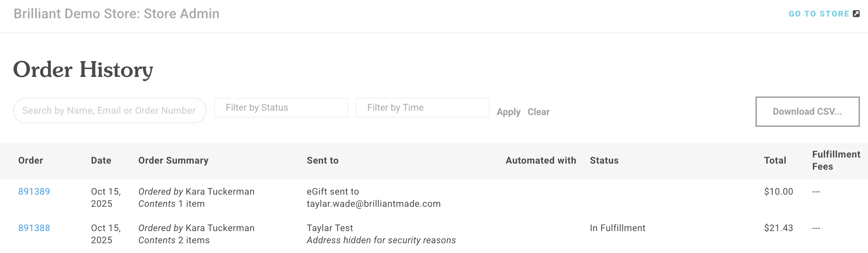
Task: Click the In Fulfillment status of order 891388
Action: 618,228
